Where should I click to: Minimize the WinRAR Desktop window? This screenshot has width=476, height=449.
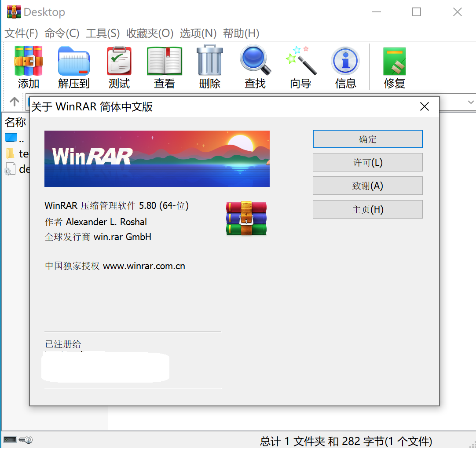377,12
